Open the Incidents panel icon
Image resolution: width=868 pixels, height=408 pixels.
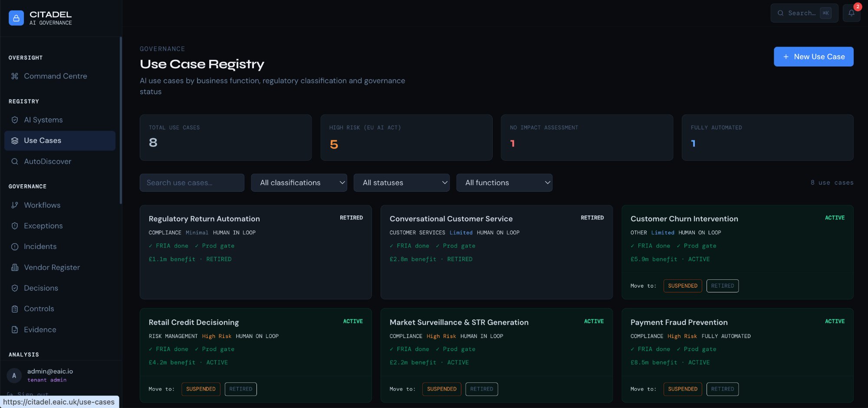pyautogui.click(x=14, y=246)
